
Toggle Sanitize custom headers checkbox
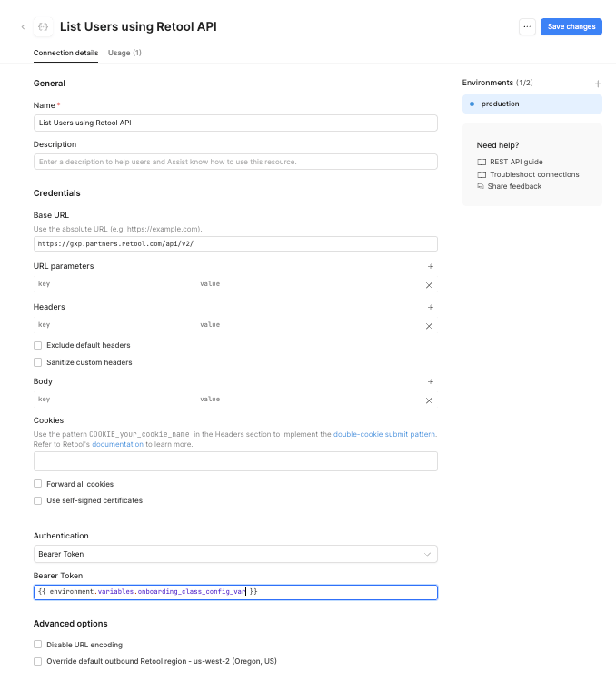38,363
